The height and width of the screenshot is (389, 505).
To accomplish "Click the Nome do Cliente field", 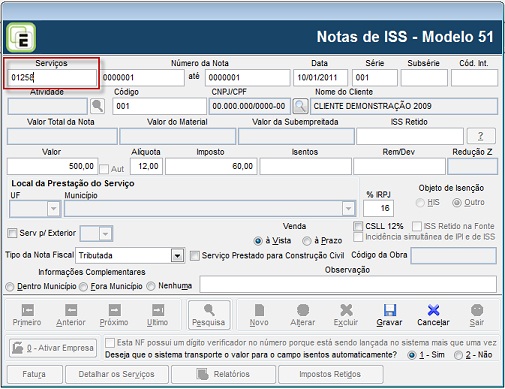I will [x=404, y=106].
